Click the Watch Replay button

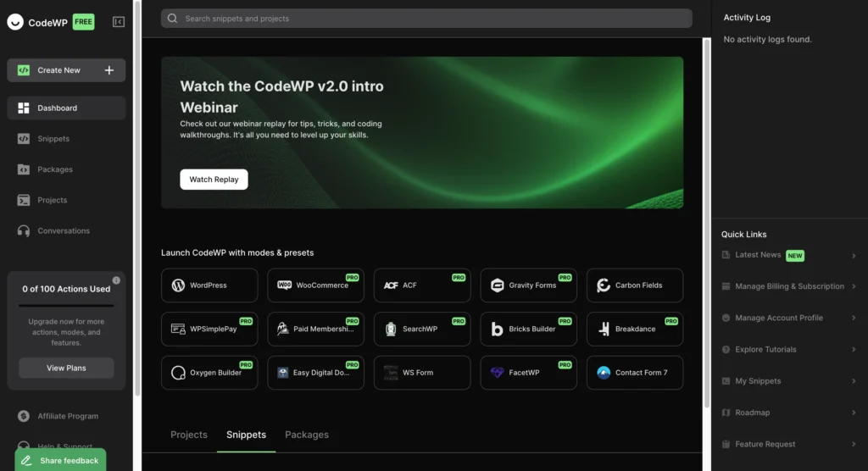click(x=214, y=180)
